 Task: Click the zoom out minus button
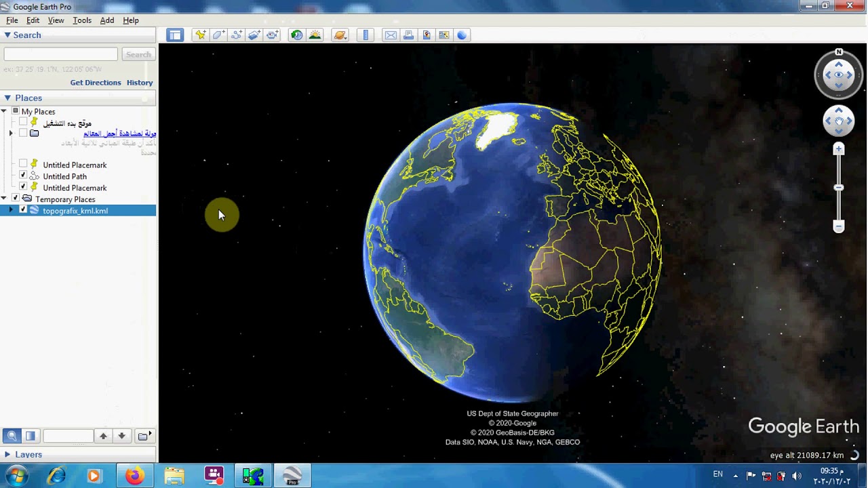pyautogui.click(x=839, y=227)
